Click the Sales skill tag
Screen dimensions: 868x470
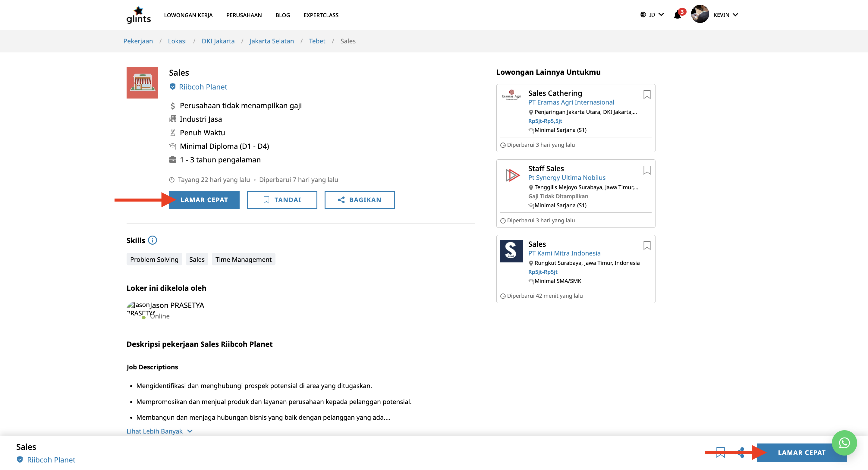point(197,259)
